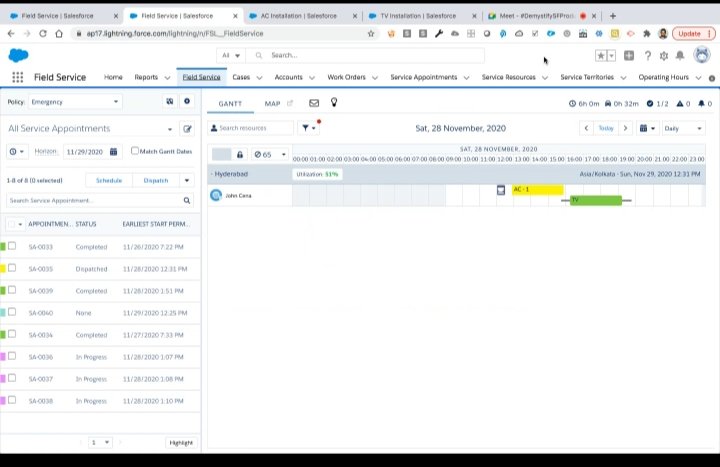Click the search magnifier in appointment search
720x467 pixels.
pyautogui.click(x=187, y=200)
